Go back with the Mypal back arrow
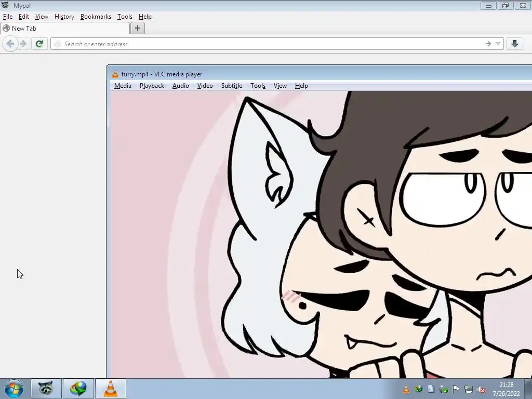 pyautogui.click(x=10, y=44)
